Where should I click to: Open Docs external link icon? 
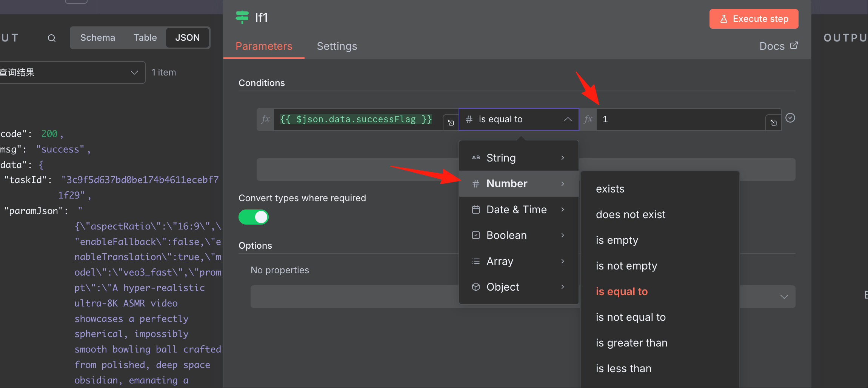(x=794, y=46)
